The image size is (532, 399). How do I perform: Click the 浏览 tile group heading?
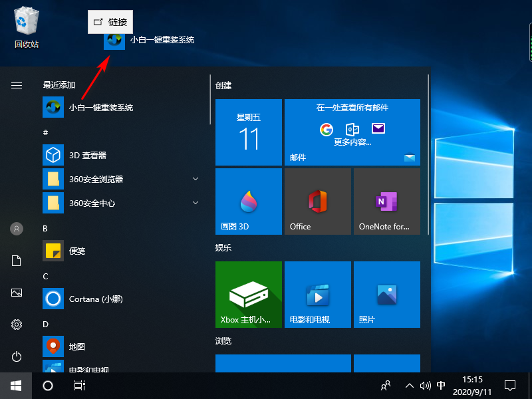[x=223, y=340]
